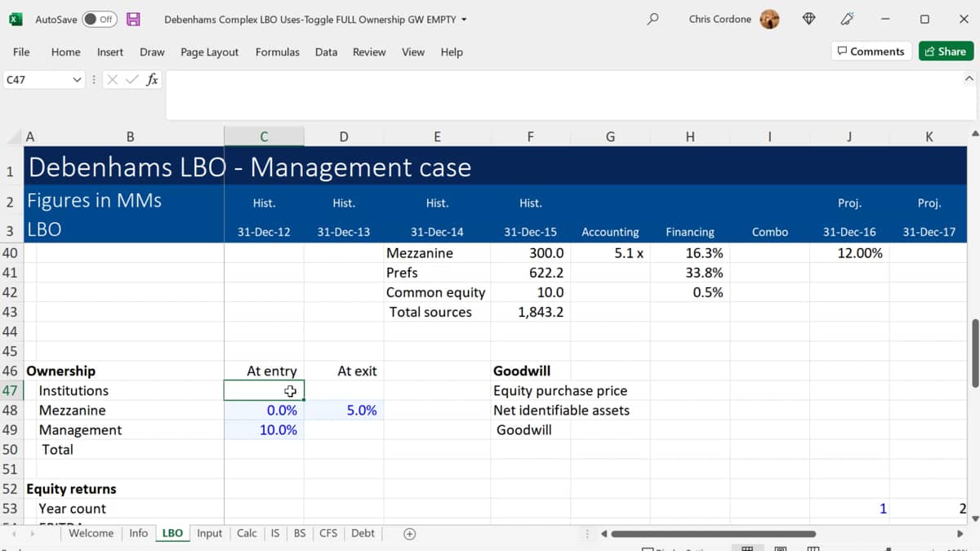Viewport: 980px width, 551px height.
Task: Click the Enter formula checkmark icon
Action: point(131,79)
